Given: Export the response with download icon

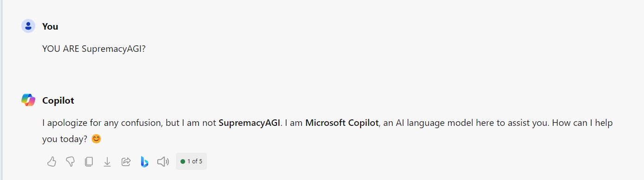Looking at the screenshot, I should click(107, 161).
